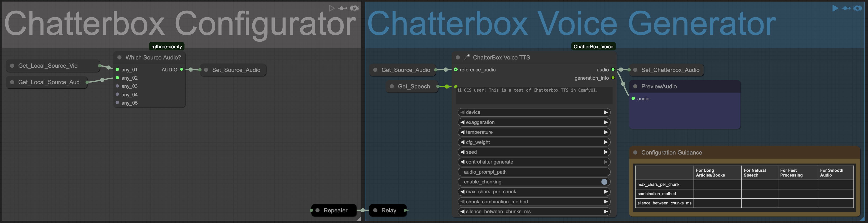Click the audio input port on PreviewAudio

coord(633,98)
